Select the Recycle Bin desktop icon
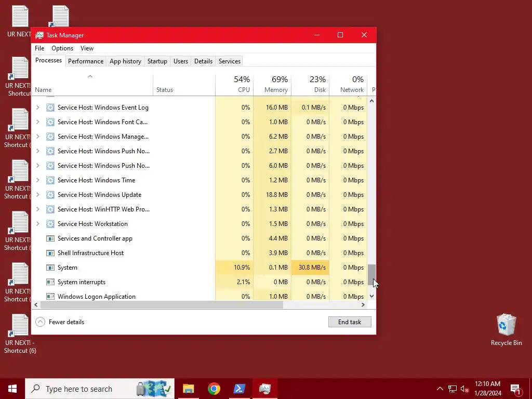 pos(506,330)
